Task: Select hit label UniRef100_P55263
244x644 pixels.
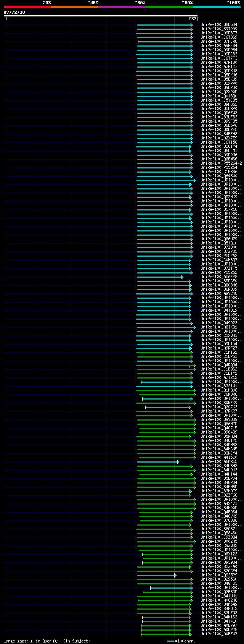Action: point(219,256)
